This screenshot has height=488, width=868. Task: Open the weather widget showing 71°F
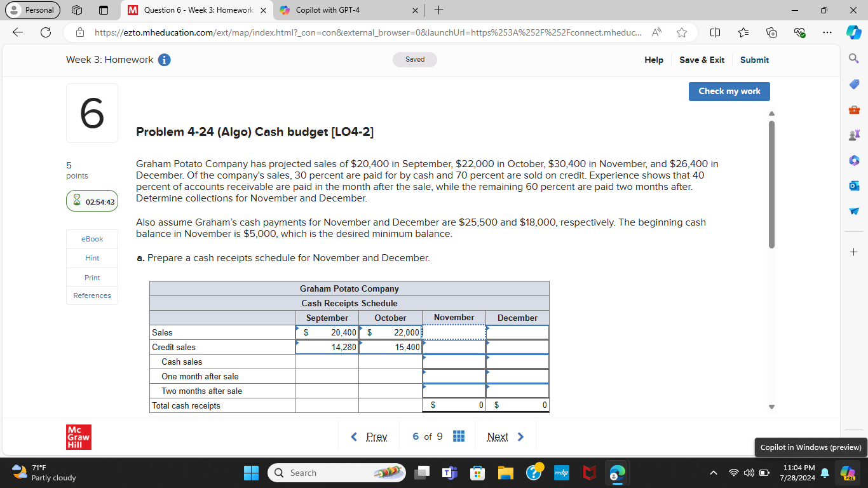[44, 473]
